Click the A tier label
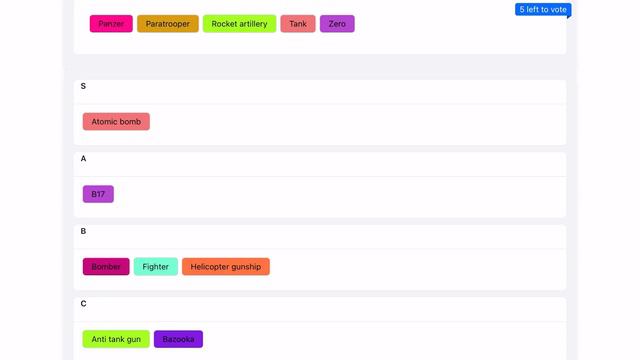 coord(83,159)
